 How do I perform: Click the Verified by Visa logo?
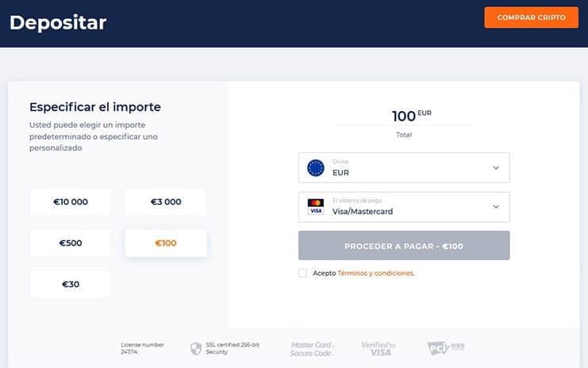(x=379, y=349)
